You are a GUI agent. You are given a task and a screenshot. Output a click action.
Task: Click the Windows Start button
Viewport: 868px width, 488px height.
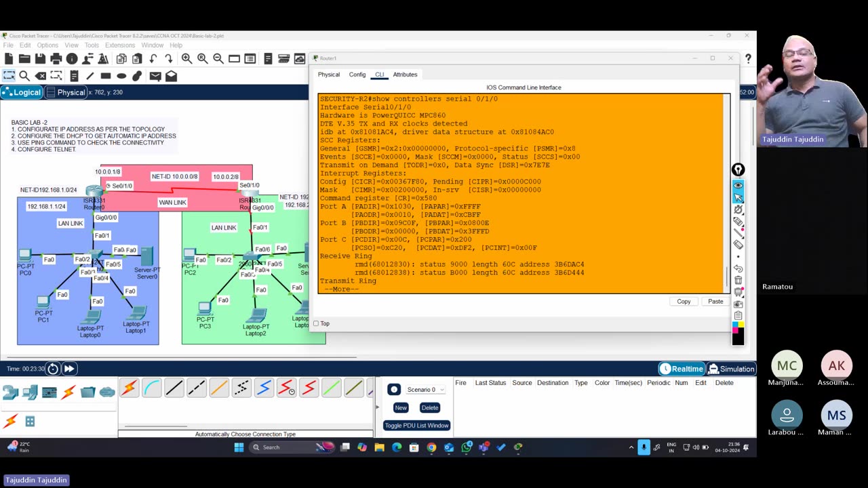[239, 447]
